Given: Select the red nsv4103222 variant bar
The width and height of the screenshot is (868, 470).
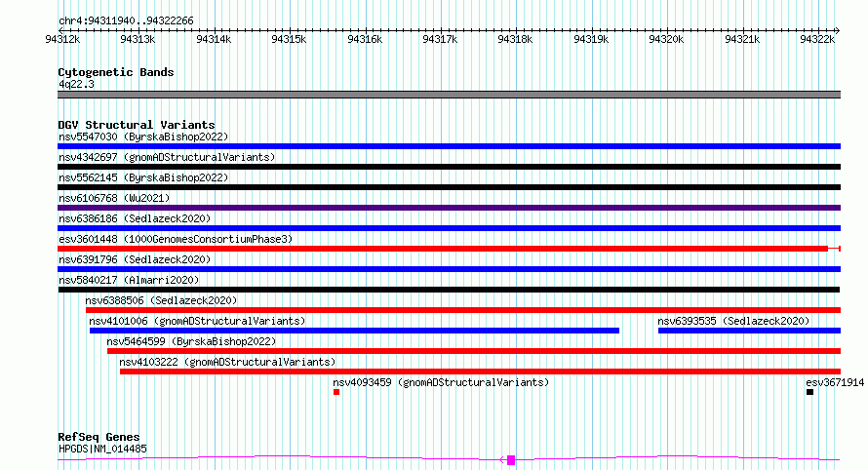Looking at the screenshot, I should [x=481, y=372].
